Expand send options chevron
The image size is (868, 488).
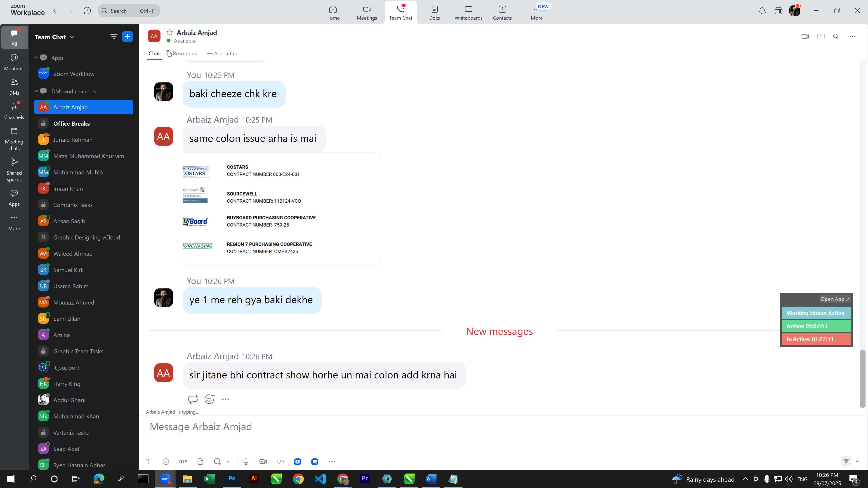point(857,461)
